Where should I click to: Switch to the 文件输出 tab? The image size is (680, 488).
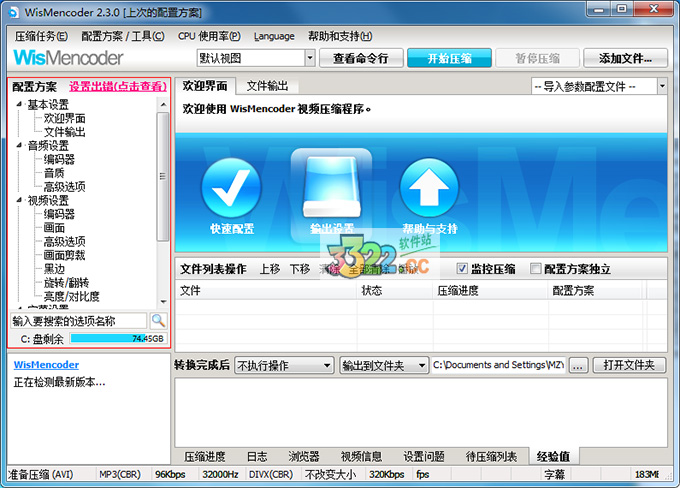pyautogui.click(x=267, y=86)
